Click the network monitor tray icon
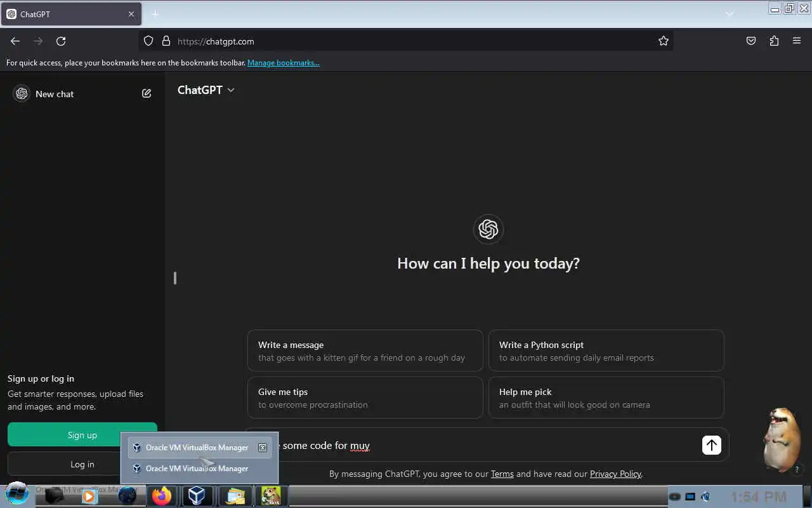Viewport: 812px width, 508px height. click(x=690, y=497)
